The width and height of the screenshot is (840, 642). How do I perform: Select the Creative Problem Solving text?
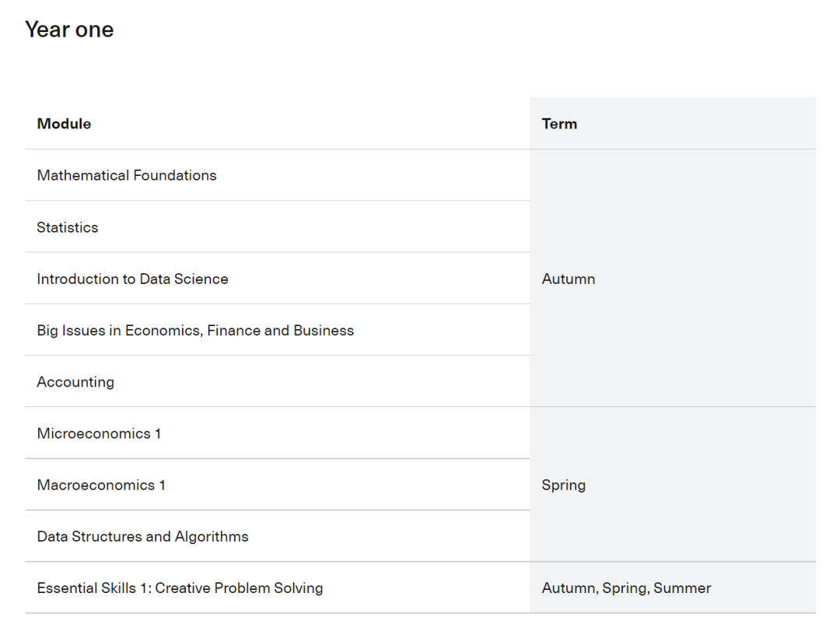[239, 588]
